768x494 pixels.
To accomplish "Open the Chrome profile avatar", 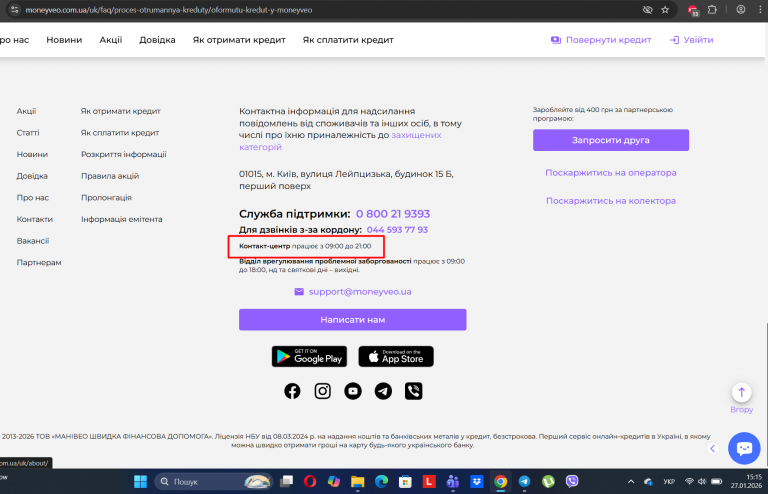I will (741, 10).
